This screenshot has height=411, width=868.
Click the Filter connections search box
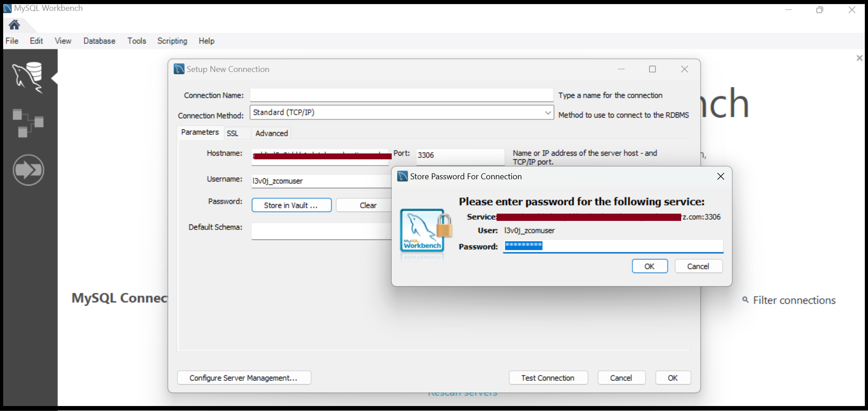794,300
